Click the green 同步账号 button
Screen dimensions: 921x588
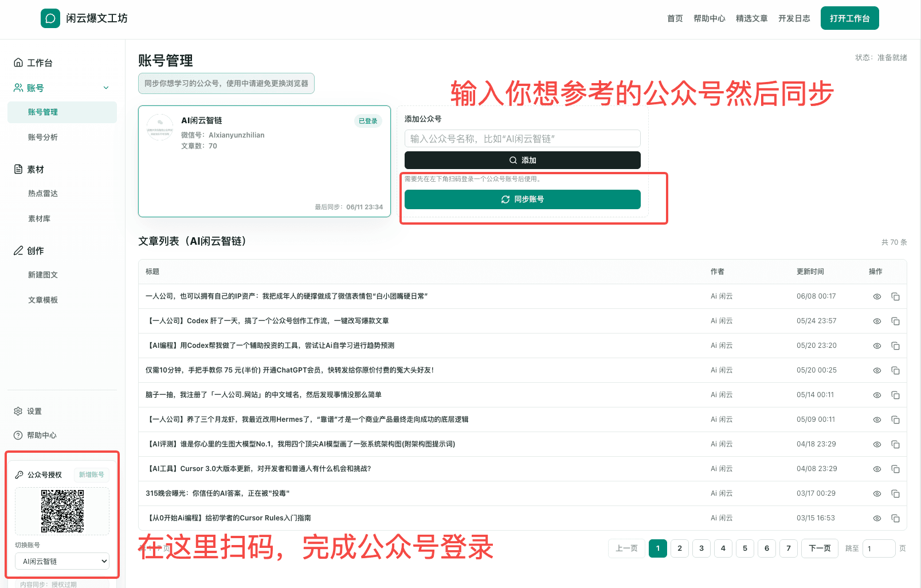pos(523,199)
